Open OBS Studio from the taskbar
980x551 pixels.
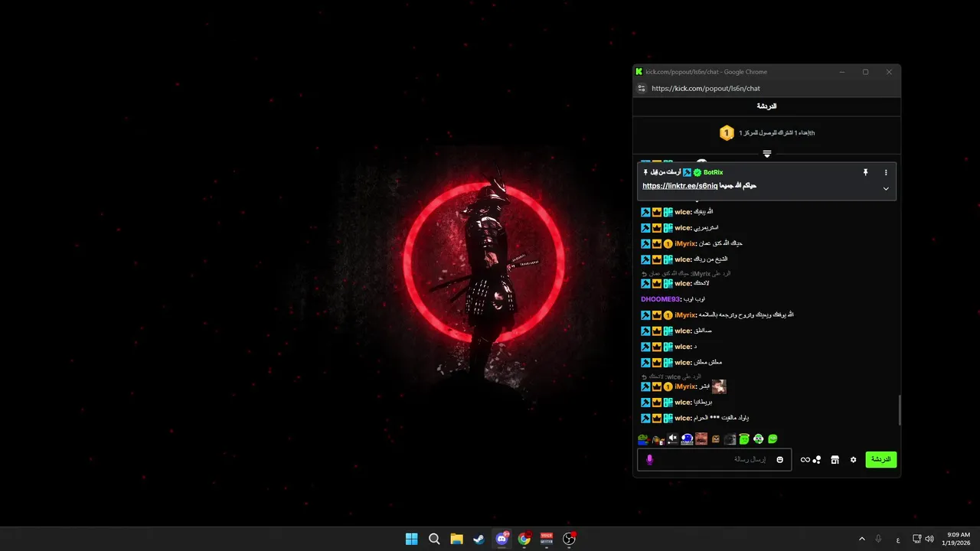click(x=569, y=539)
